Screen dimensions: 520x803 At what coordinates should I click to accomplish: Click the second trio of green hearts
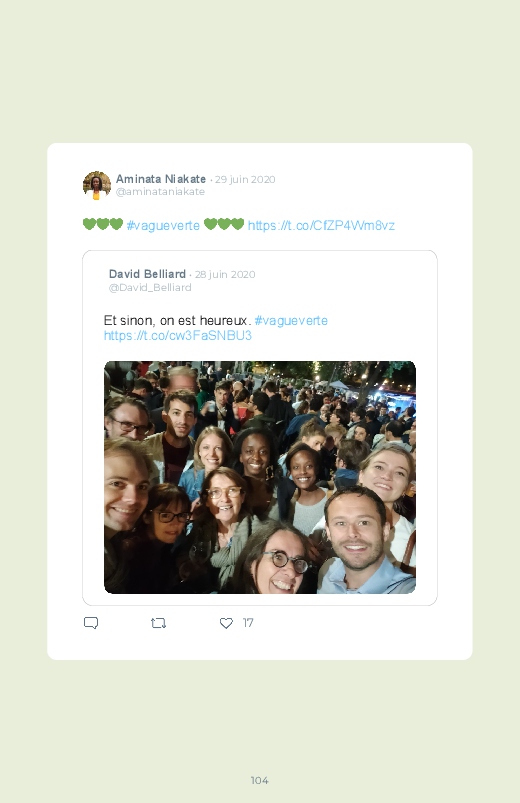tap(224, 224)
